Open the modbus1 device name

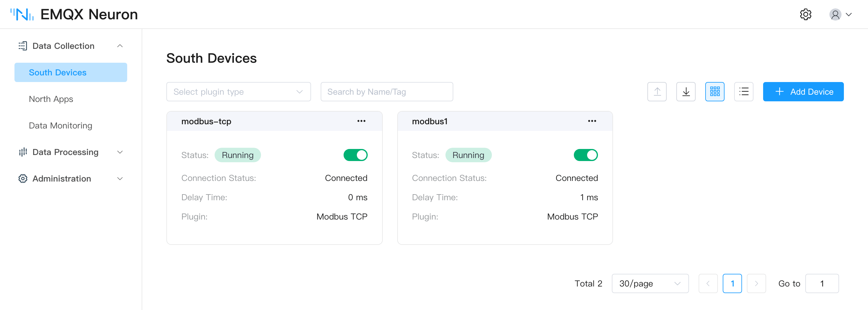429,122
